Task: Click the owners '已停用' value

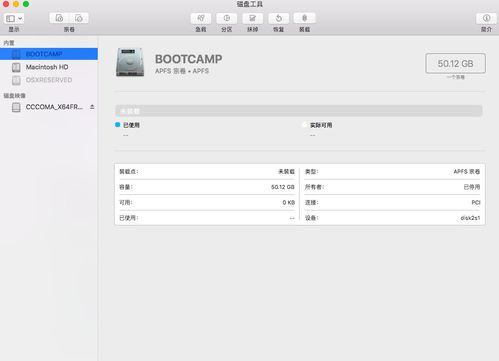Action: click(472, 187)
